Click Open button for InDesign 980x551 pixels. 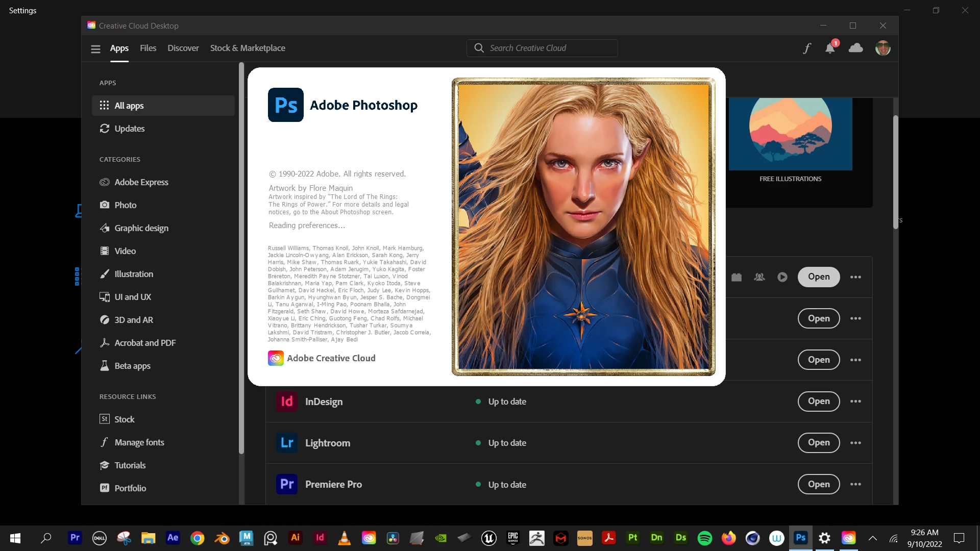818,402
